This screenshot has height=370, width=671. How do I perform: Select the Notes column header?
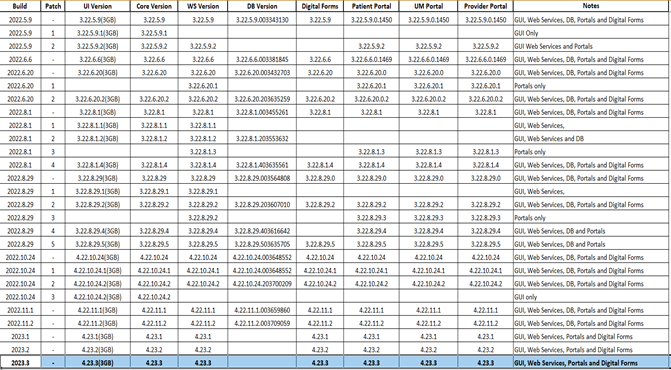tap(591, 6)
